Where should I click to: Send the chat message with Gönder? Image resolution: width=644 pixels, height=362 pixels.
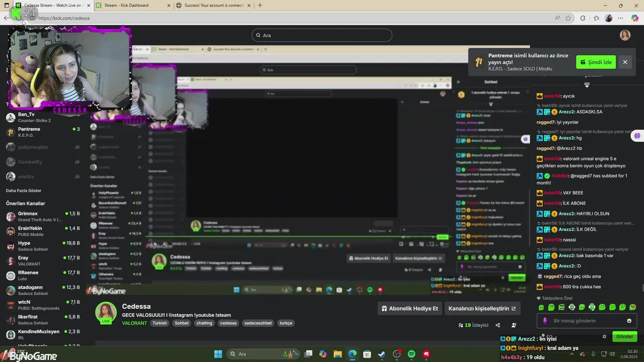point(624,336)
